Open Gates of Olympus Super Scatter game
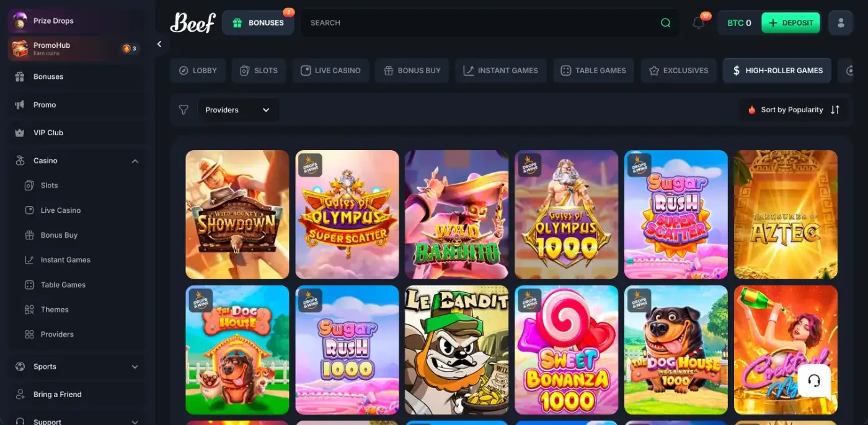 pyautogui.click(x=347, y=215)
